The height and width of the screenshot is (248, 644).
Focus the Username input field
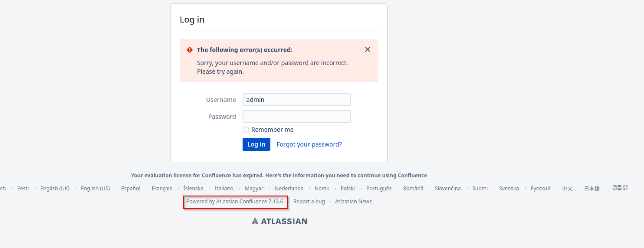tap(297, 100)
